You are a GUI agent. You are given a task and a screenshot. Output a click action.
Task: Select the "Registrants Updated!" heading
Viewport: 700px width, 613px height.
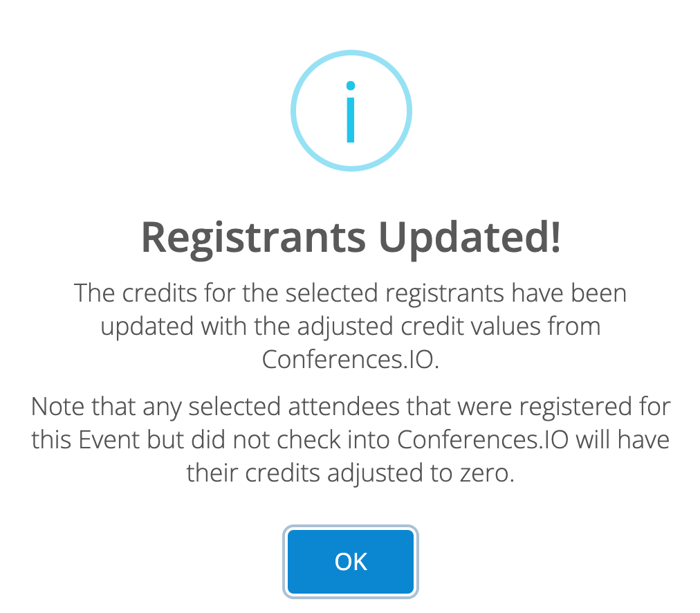pos(351,237)
